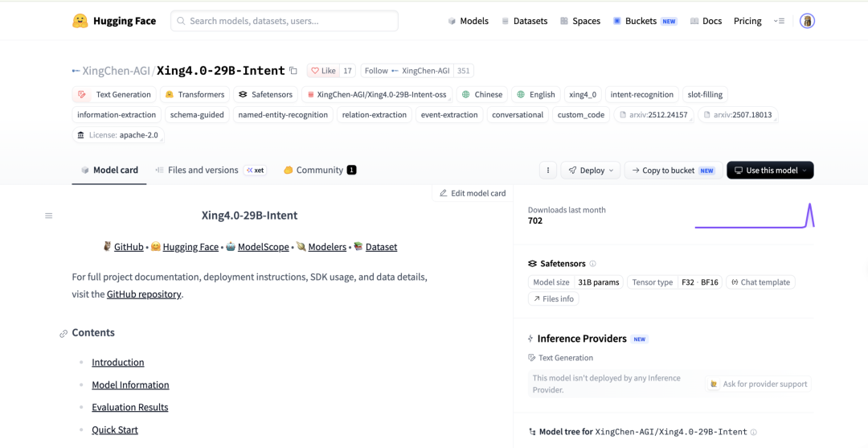Screen dimensions: 868x448
Task: Open the Models nav item
Action: click(x=469, y=21)
